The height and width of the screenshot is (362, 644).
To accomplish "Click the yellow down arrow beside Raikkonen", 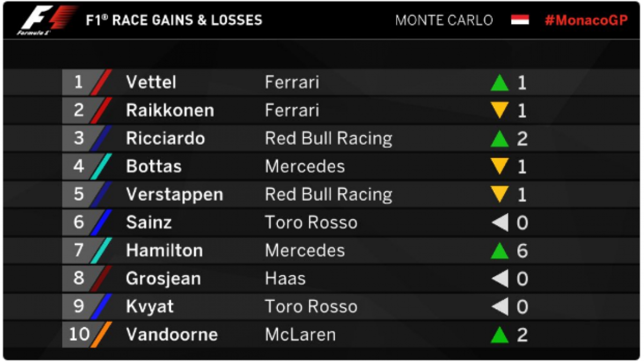I will pyautogui.click(x=500, y=110).
